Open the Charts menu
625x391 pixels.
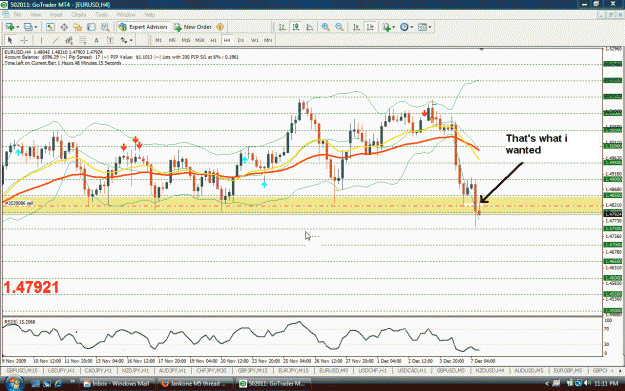pyautogui.click(x=79, y=15)
